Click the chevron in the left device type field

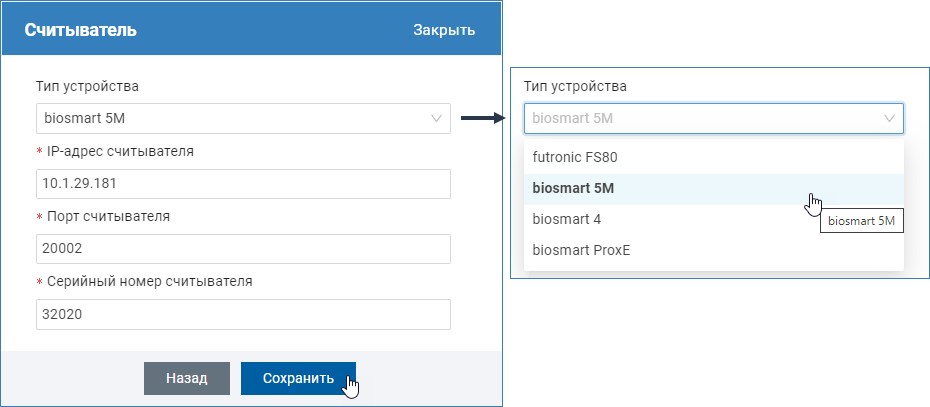pyautogui.click(x=437, y=118)
